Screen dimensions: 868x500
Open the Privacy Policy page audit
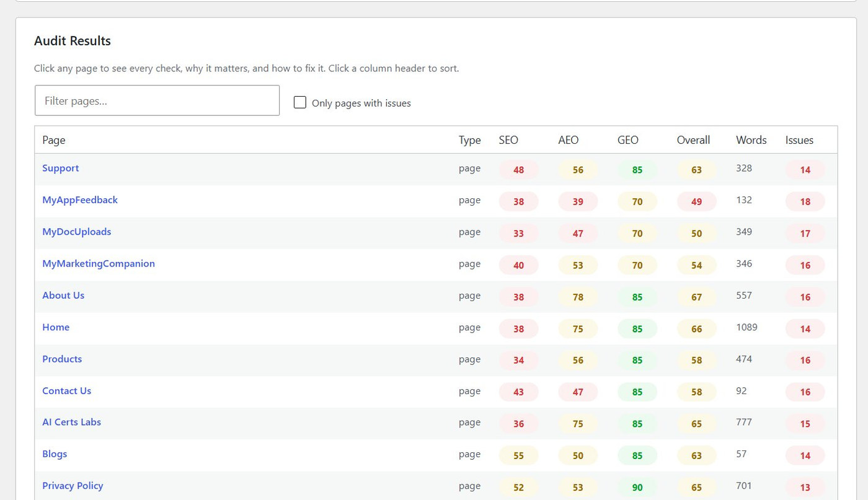(73, 486)
